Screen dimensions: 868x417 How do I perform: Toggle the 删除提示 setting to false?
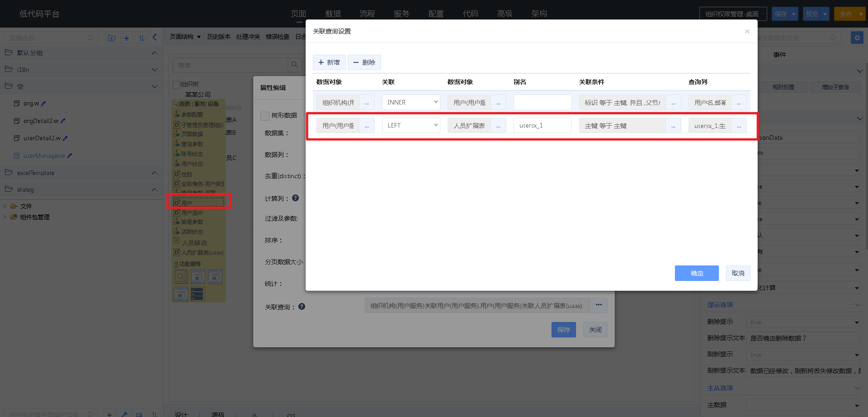click(x=804, y=322)
